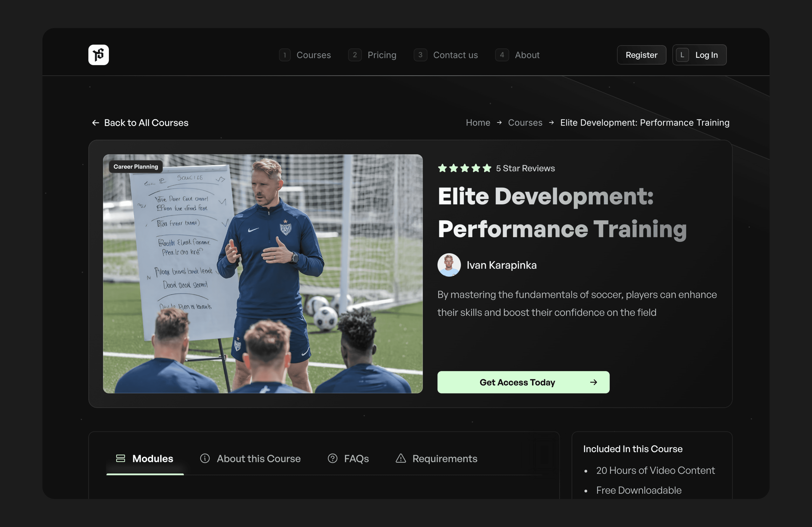Screen dimensions: 812x527
Task: Click Ivan Karapinka's avatar
Action: (x=449, y=265)
